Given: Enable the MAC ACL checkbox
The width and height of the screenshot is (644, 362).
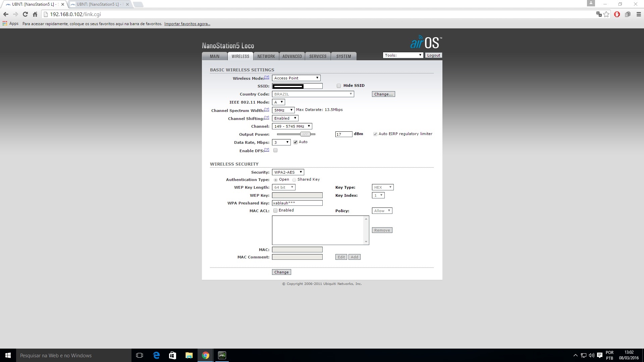Looking at the screenshot, I should click(275, 210).
